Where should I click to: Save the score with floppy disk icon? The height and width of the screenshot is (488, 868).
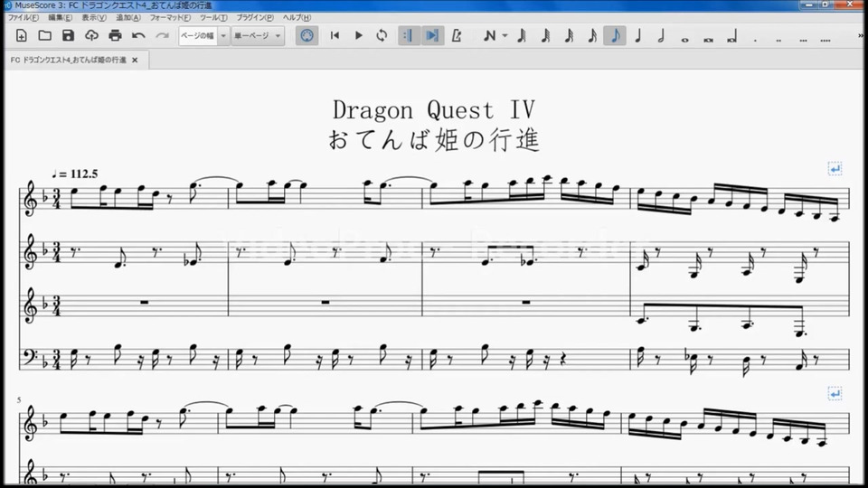pos(68,36)
